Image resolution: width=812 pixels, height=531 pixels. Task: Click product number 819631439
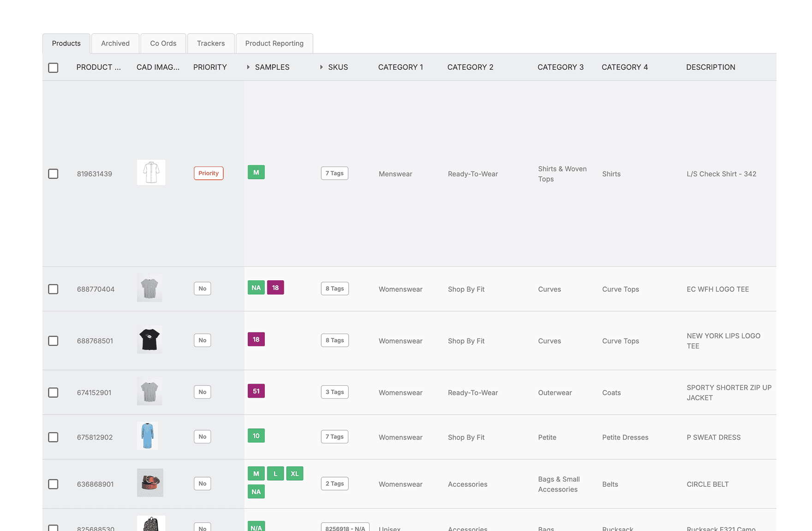pos(95,174)
